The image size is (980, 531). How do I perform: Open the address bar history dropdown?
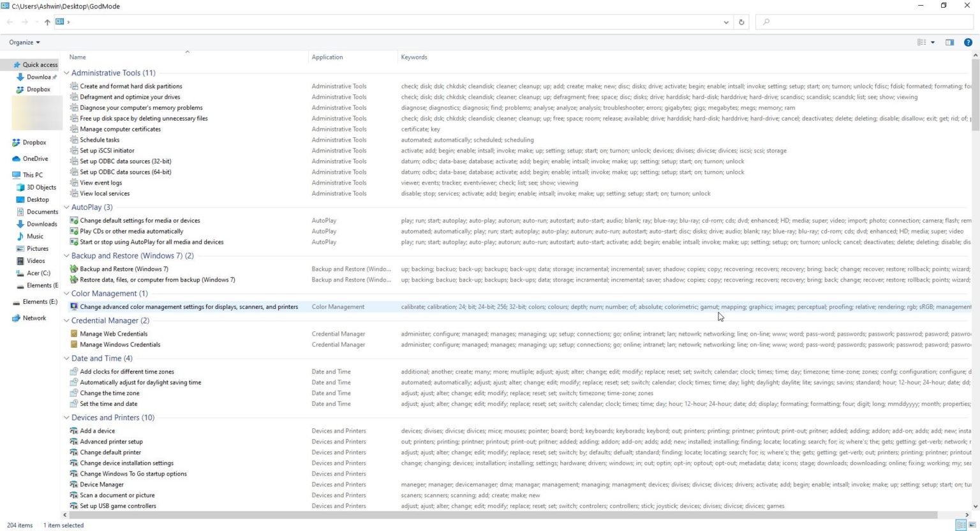click(726, 22)
